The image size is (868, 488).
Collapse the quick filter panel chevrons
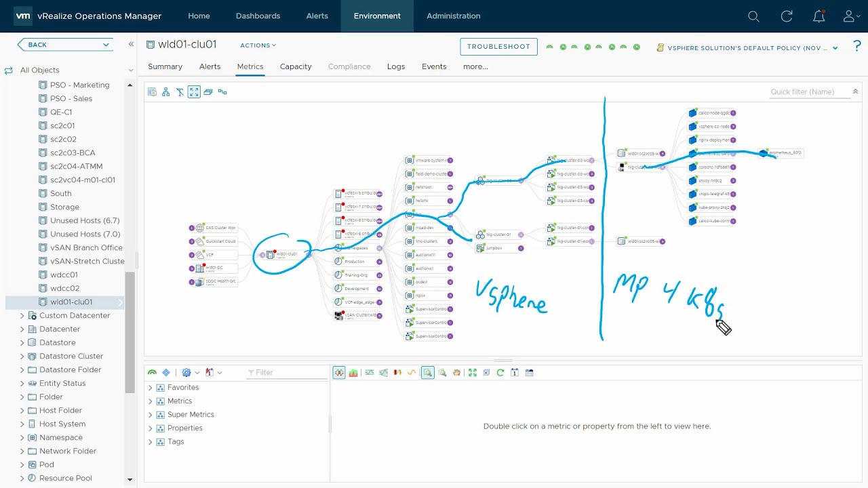pyautogui.click(x=856, y=92)
